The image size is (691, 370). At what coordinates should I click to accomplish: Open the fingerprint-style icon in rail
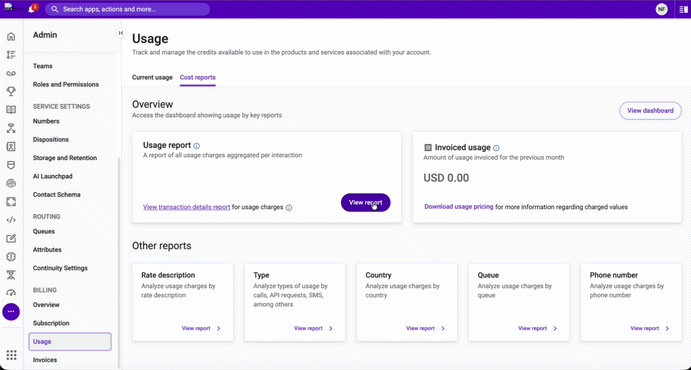coord(11,183)
